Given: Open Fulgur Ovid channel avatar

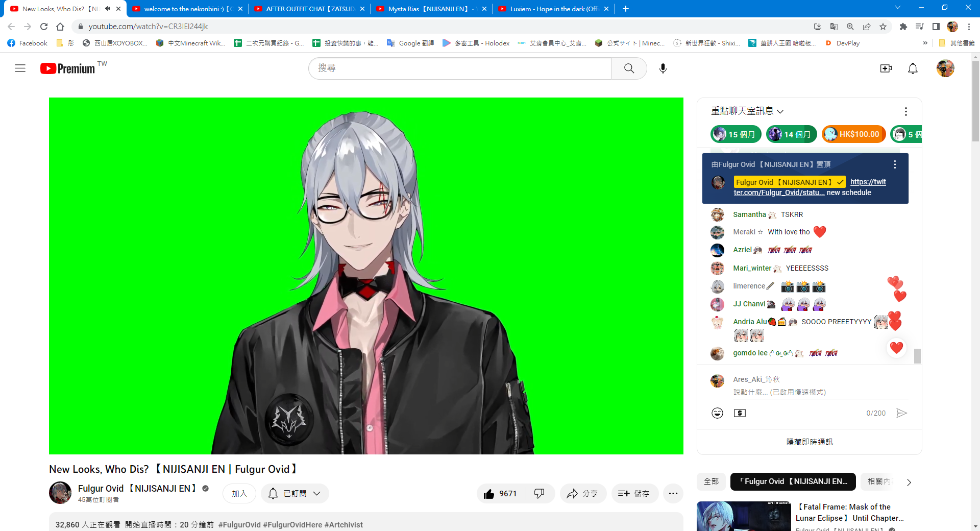Looking at the screenshot, I should [60, 493].
